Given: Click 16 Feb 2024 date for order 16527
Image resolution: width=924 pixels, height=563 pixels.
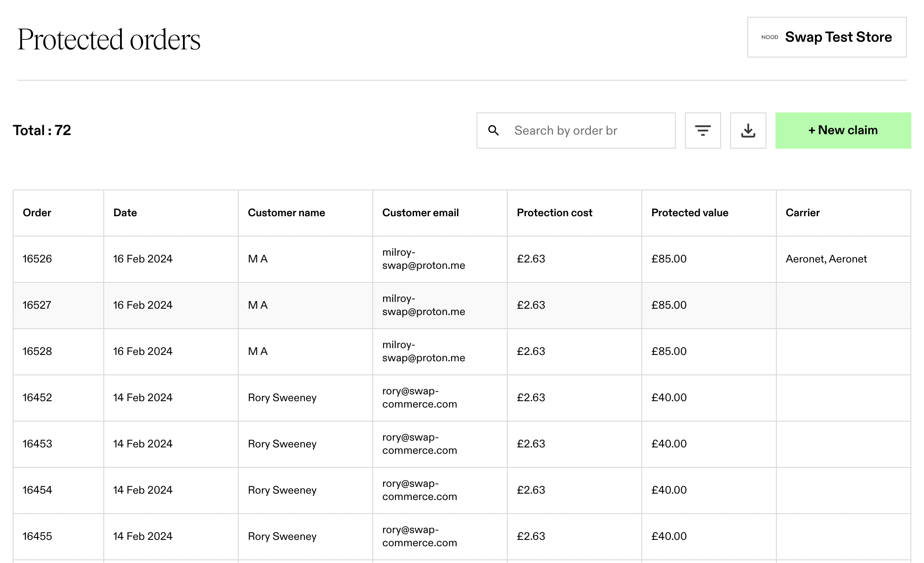Looking at the screenshot, I should click(x=143, y=305).
